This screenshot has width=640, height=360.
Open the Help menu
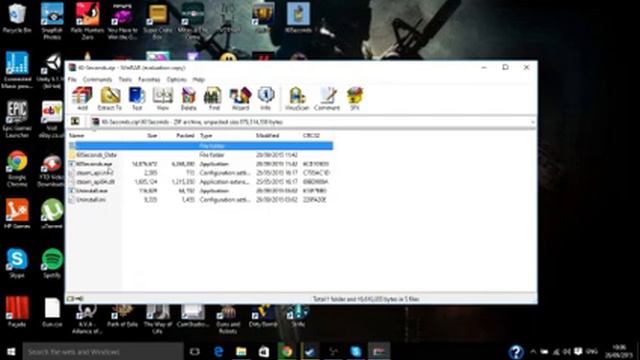tap(198, 79)
